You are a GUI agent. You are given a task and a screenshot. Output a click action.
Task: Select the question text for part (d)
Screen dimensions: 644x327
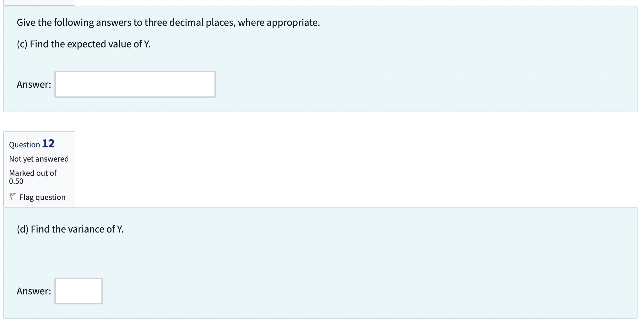pos(71,229)
